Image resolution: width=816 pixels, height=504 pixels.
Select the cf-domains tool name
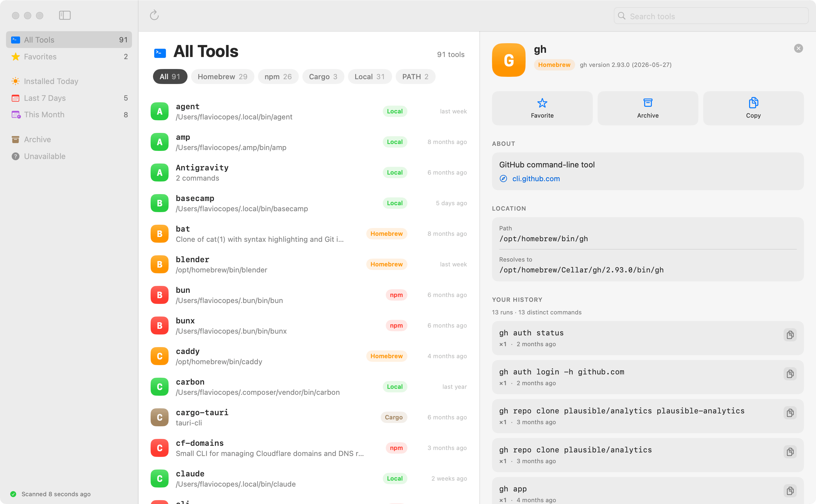[x=200, y=443]
